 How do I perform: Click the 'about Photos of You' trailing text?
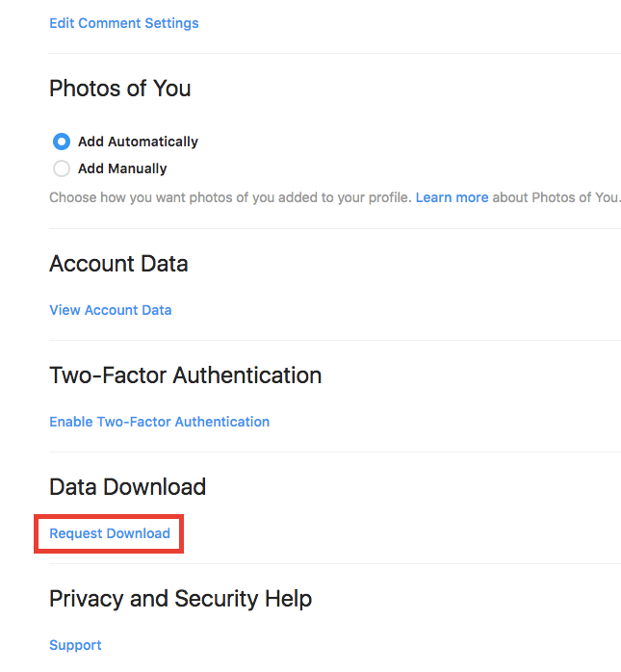556,197
